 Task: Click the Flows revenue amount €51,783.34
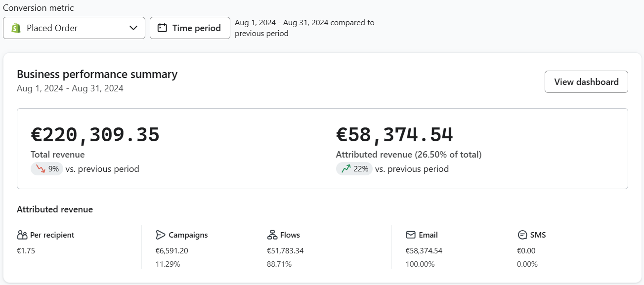tap(285, 251)
